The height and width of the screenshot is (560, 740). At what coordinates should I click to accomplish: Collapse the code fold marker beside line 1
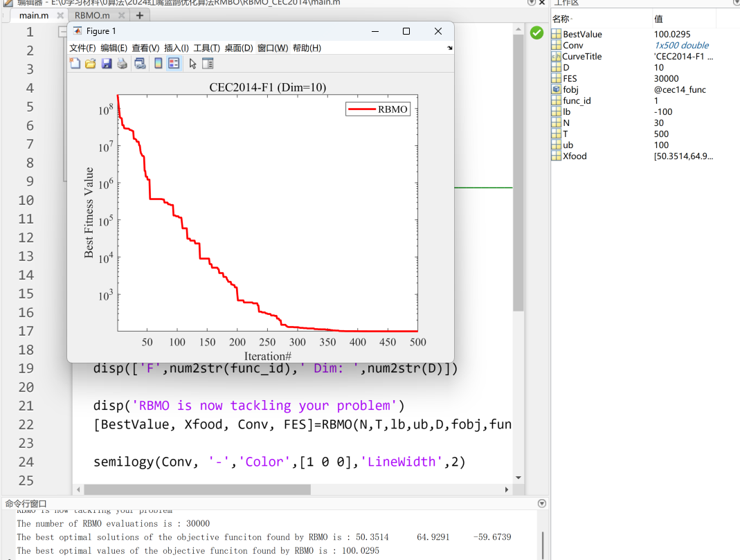[62, 32]
